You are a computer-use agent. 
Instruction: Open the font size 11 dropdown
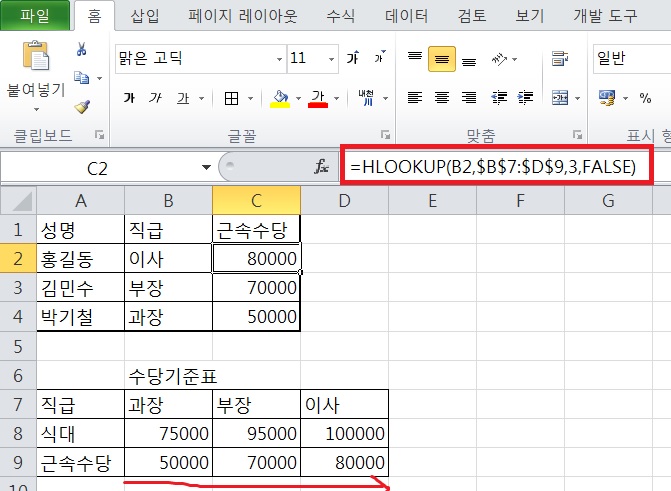(332, 59)
